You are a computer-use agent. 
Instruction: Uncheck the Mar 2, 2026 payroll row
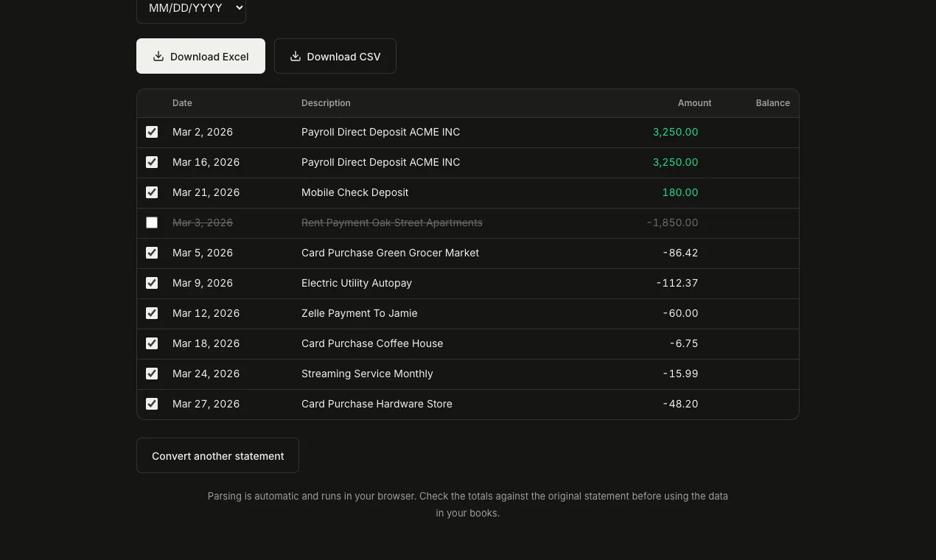click(152, 132)
